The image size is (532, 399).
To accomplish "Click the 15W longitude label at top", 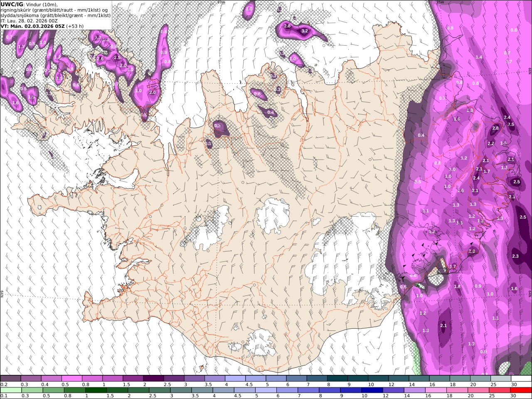I will (441, 2).
